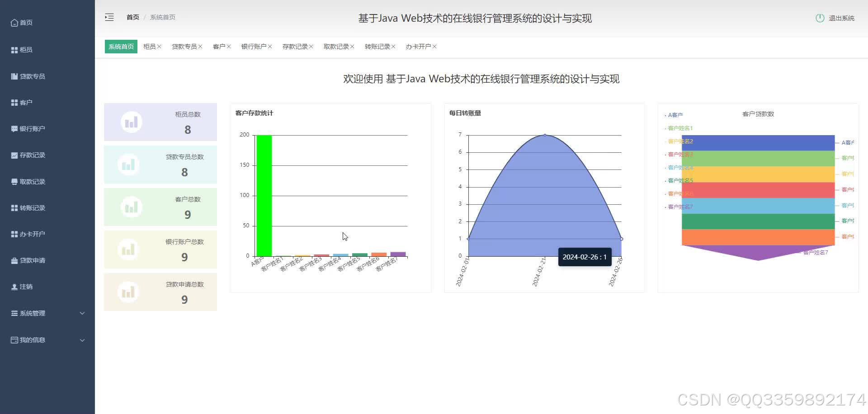Switch to the 转账记录 tab
Viewport: 868px width, 414px height.
(377, 47)
